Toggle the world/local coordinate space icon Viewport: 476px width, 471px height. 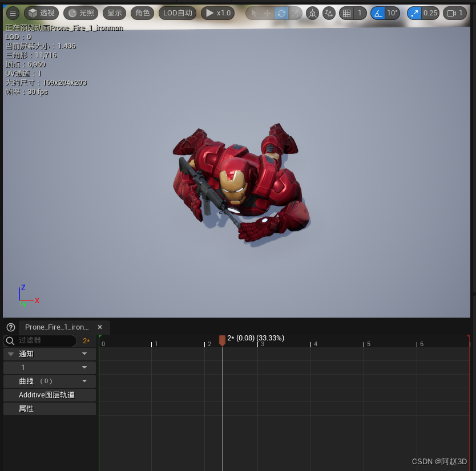click(312, 13)
